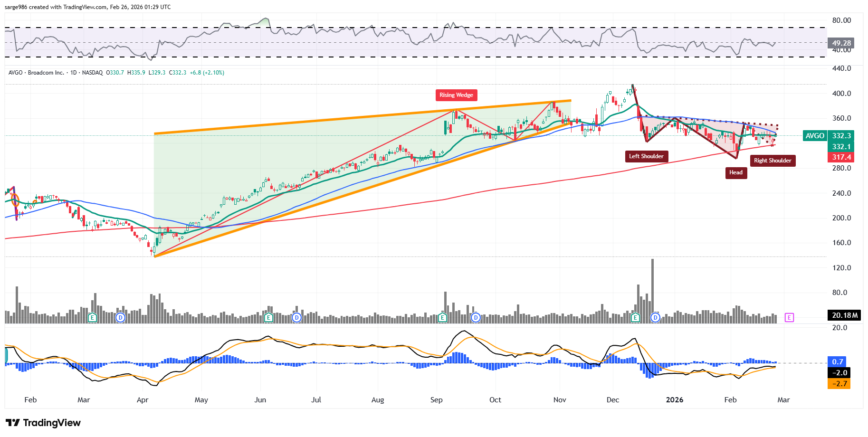
Task: Open the pink upcoming earnings E marker
Action: (789, 317)
